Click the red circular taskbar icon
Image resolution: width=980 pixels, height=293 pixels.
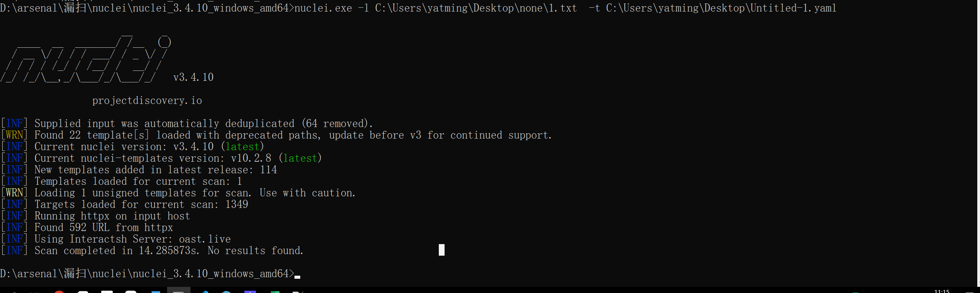coord(59,292)
